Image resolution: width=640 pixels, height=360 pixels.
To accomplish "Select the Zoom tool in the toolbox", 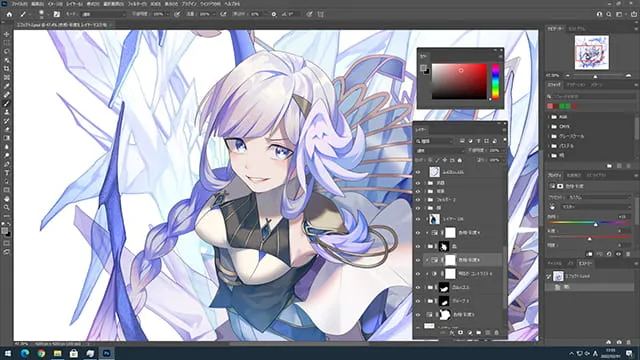I will click(x=7, y=207).
